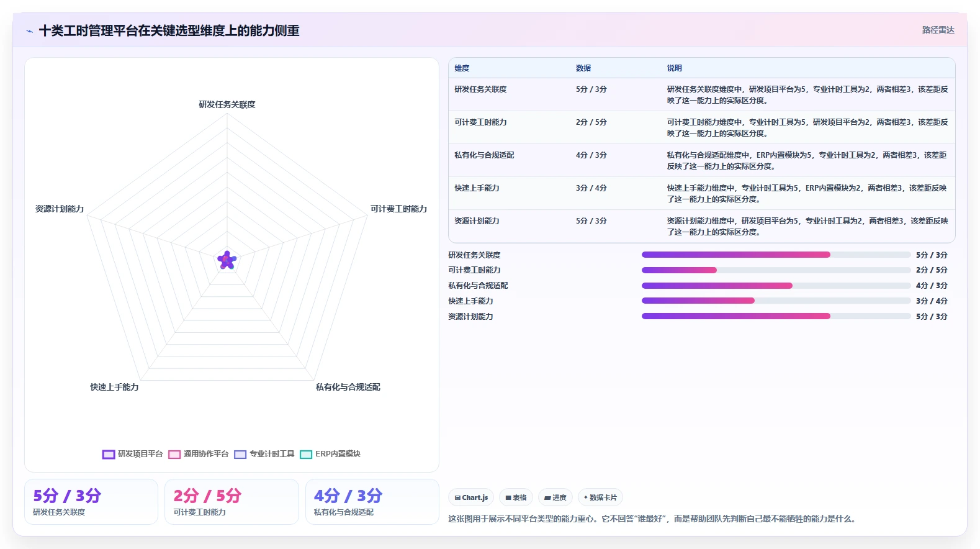This screenshot has height=549, width=980.
Task: Click the description starting with 可计费工时能力维度中
Action: pyautogui.click(x=807, y=127)
